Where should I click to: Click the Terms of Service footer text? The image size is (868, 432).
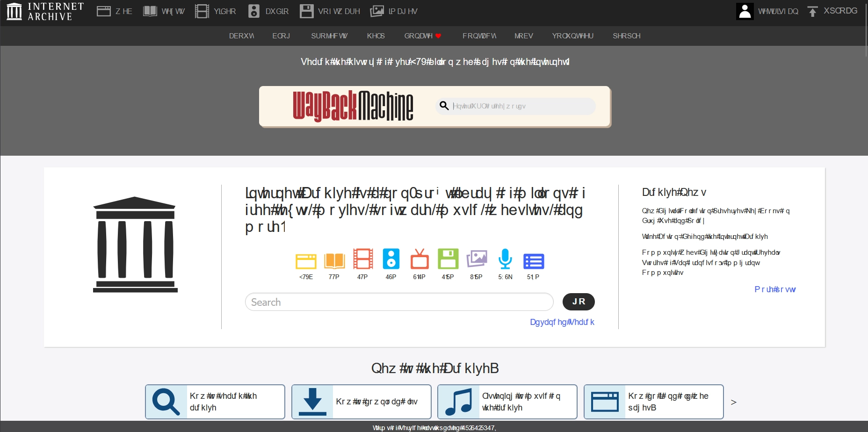tap(434, 427)
